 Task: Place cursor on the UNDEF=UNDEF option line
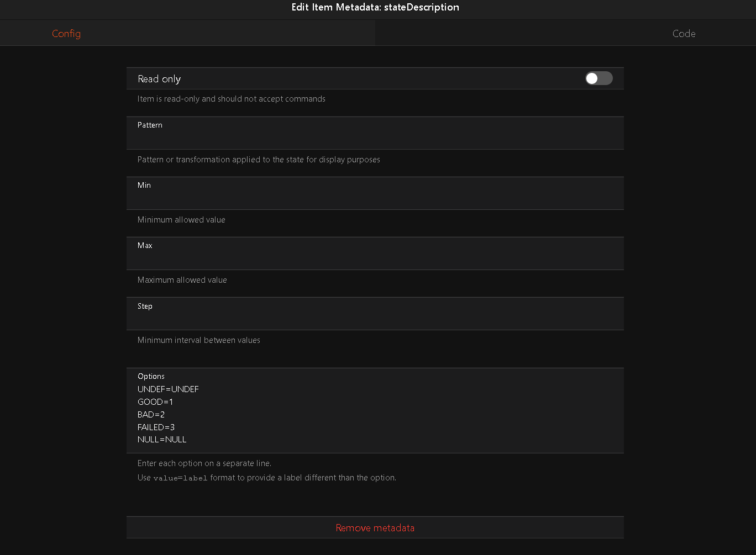click(168, 389)
